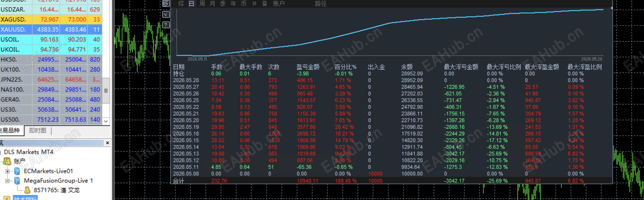
Task: Select the 综 summary period tab
Action: tap(181, 4)
